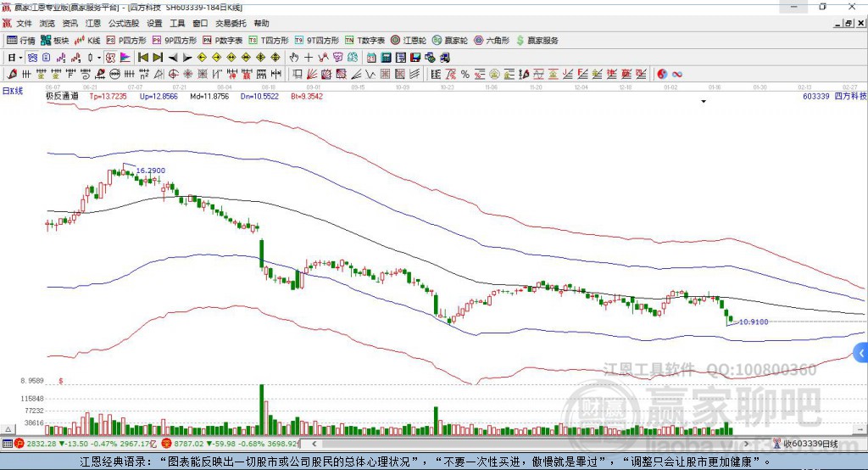Switch to the K线 chart view

pyautogui.click(x=87, y=41)
